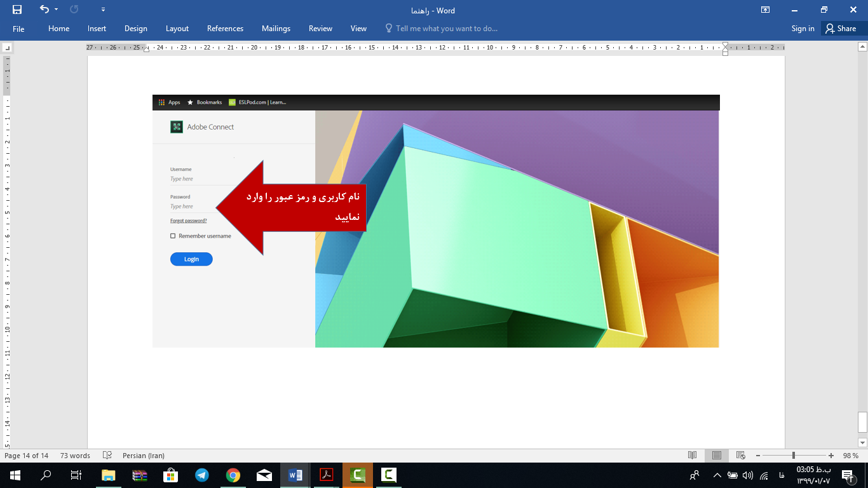Open the Windows Start menu

click(x=15, y=475)
